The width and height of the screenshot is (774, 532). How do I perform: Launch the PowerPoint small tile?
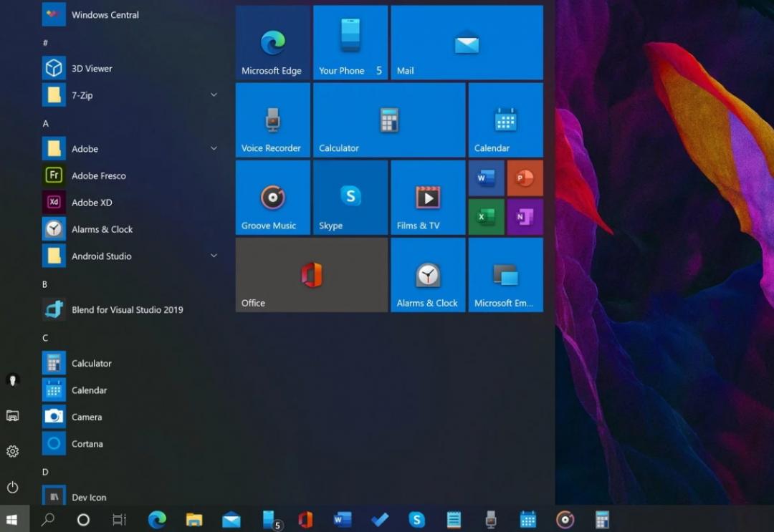(525, 178)
